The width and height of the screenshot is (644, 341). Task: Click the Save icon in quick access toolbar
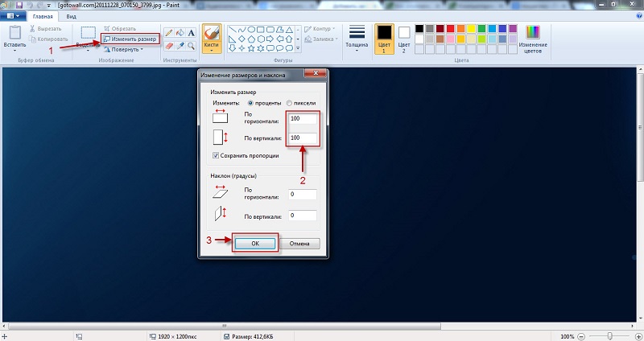tap(19, 5)
